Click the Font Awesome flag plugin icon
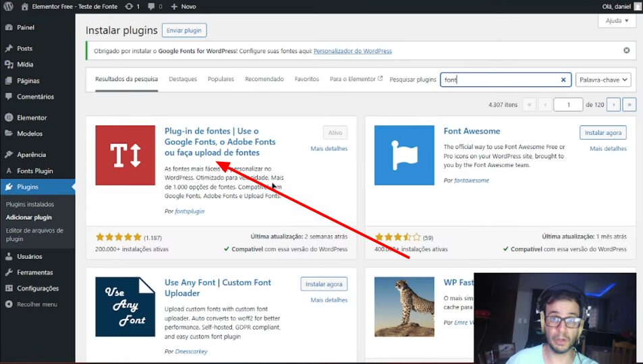Image resolution: width=643 pixels, height=364 pixels. 404,155
